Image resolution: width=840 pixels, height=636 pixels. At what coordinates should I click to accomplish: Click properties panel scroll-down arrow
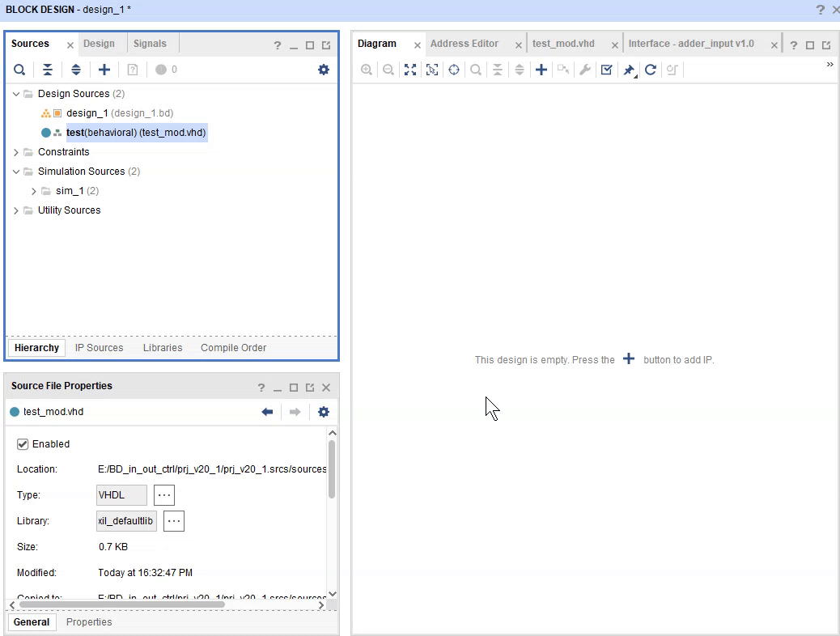(332, 594)
